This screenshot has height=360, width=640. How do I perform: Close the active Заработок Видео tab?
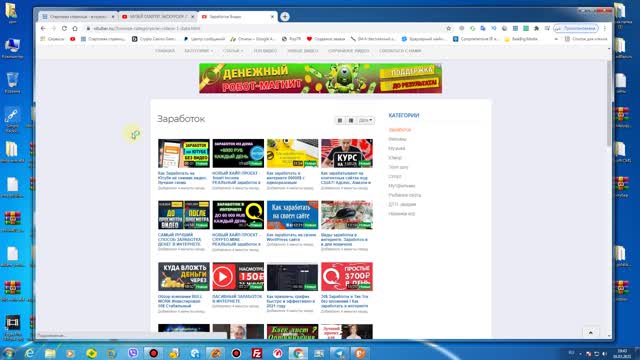pyautogui.click(x=273, y=17)
